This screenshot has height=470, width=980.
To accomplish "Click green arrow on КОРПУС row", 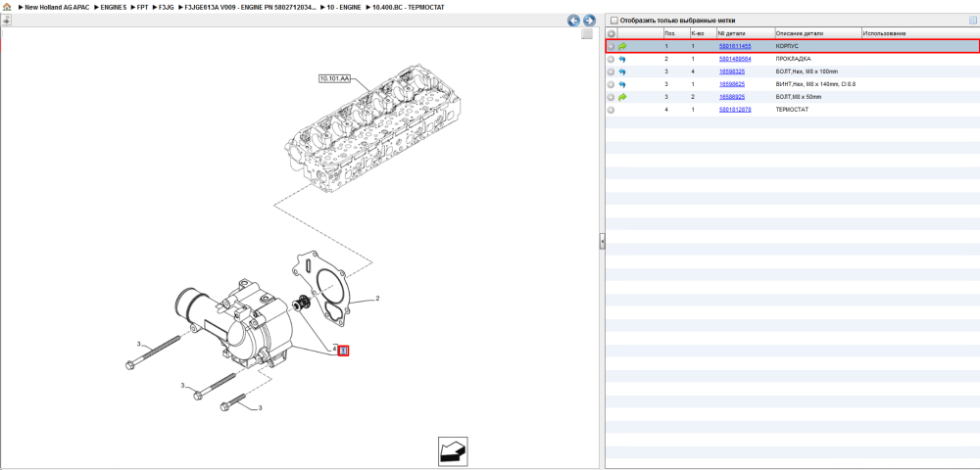I will [x=622, y=47].
